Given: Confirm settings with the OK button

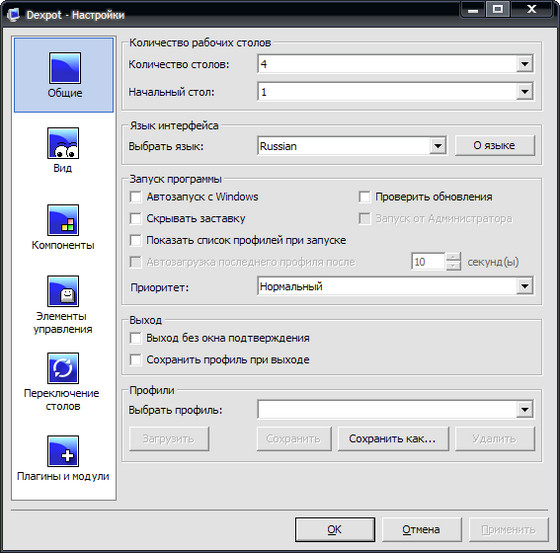Looking at the screenshot, I should click(335, 529).
